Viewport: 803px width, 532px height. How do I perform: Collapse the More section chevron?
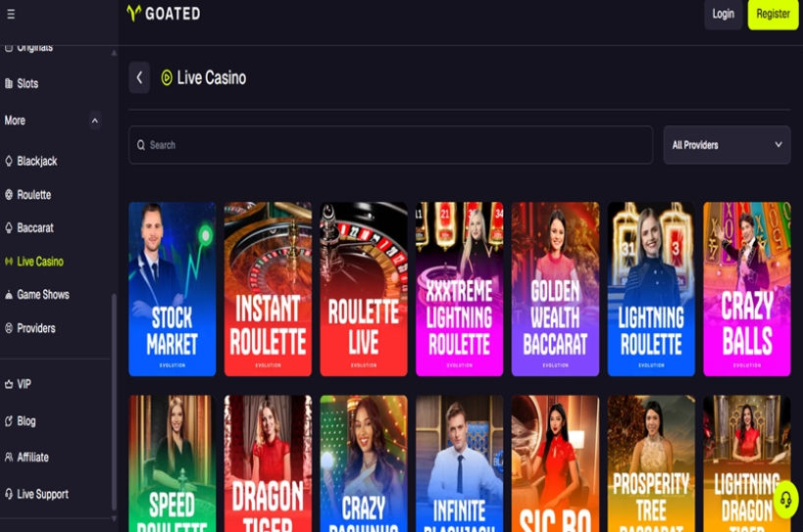click(x=95, y=121)
